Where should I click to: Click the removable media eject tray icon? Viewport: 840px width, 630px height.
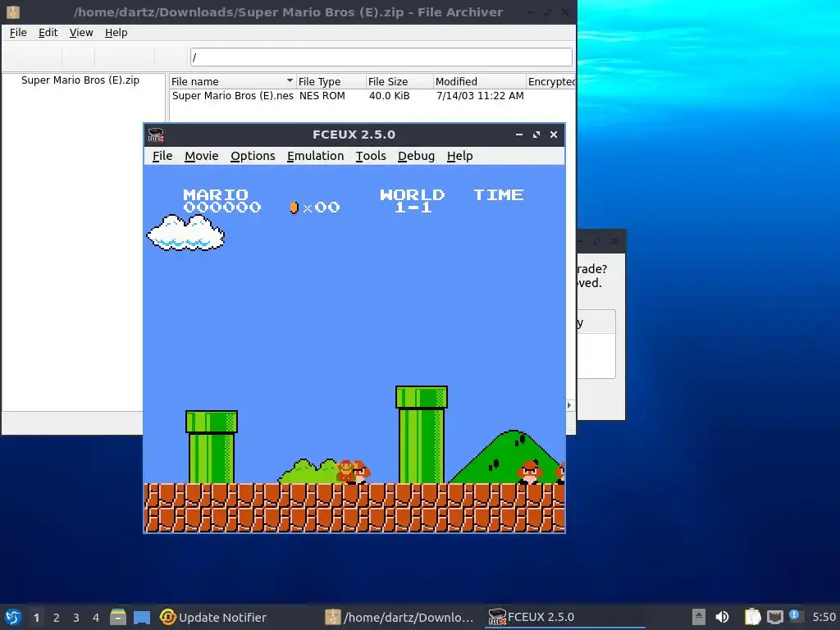tap(698, 617)
